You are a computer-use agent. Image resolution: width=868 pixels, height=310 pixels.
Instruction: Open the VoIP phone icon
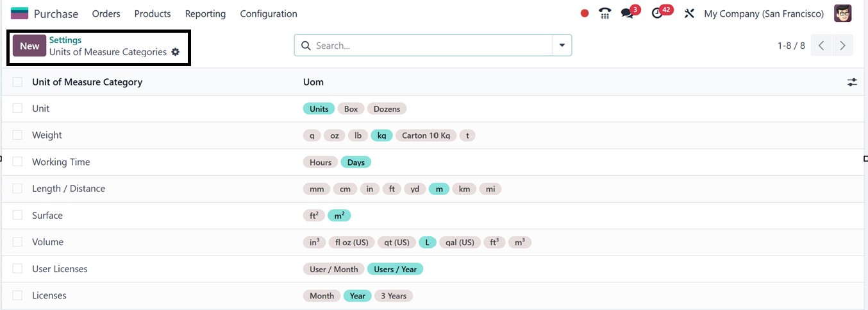pos(605,13)
